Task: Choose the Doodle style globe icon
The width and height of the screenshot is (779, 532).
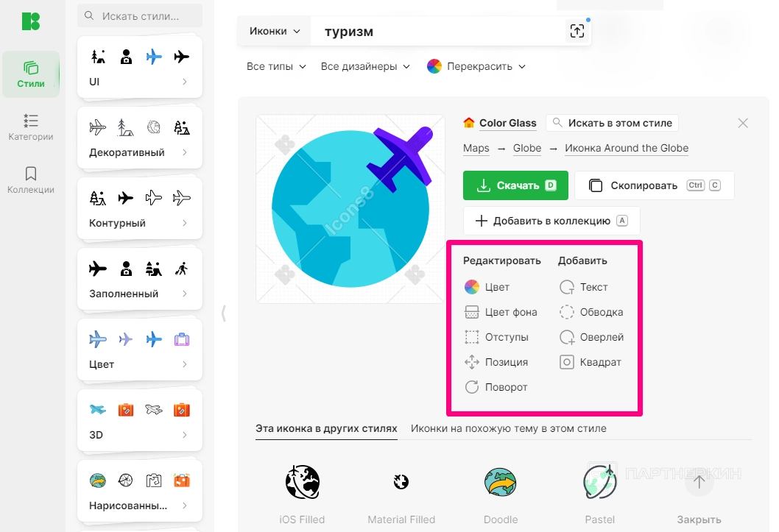Action: tap(500, 482)
